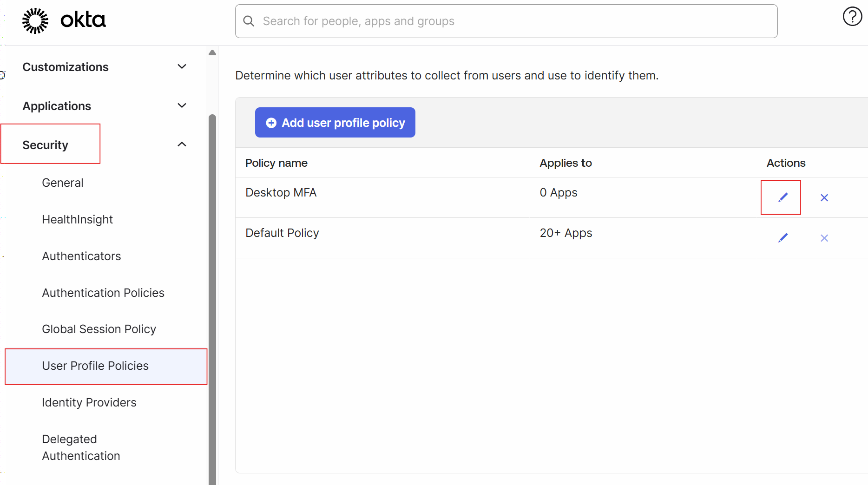Navigate to Delegated Authentication
The height and width of the screenshot is (485, 868).
(x=80, y=447)
